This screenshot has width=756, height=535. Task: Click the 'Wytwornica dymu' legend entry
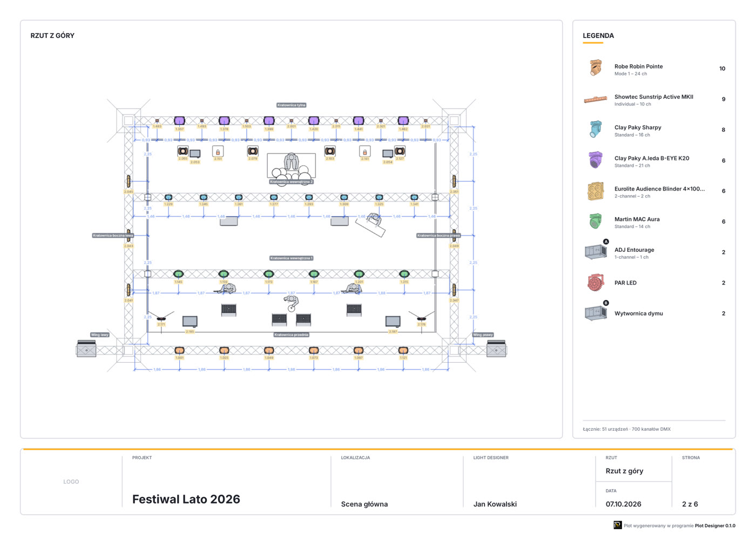[653, 313]
